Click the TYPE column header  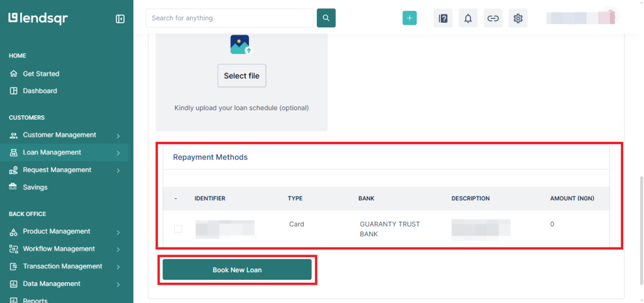point(295,198)
